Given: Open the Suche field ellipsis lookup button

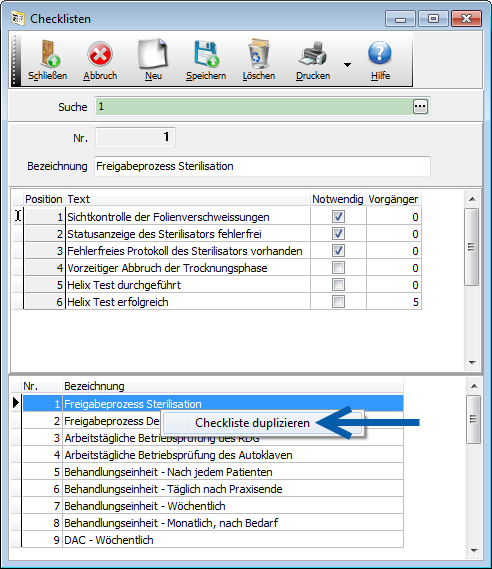Looking at the screenshot, I should [x=420, y=106].
